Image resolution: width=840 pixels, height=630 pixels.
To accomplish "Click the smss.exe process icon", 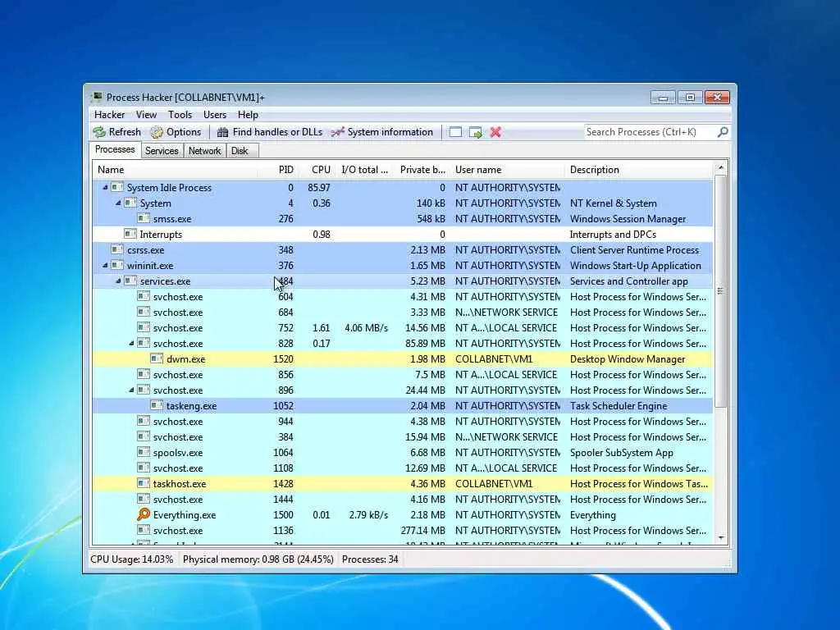I will click(143, 218).
